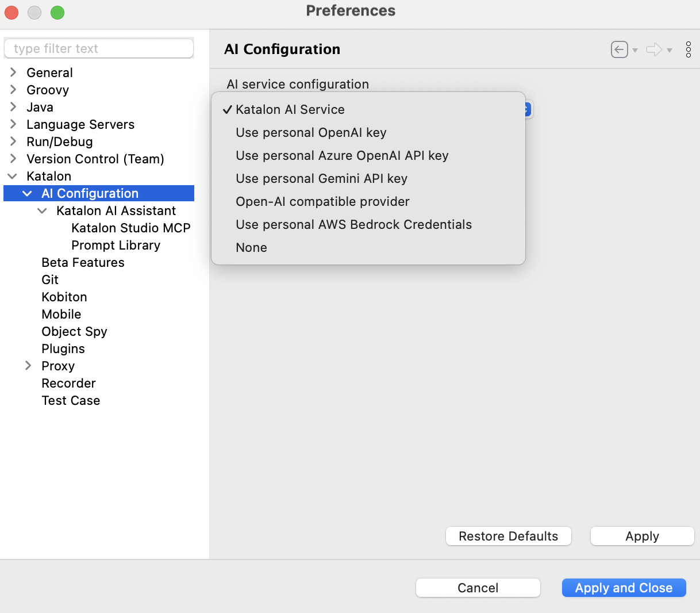
Task: Focus the type filter text field
Action: [99, 49]
